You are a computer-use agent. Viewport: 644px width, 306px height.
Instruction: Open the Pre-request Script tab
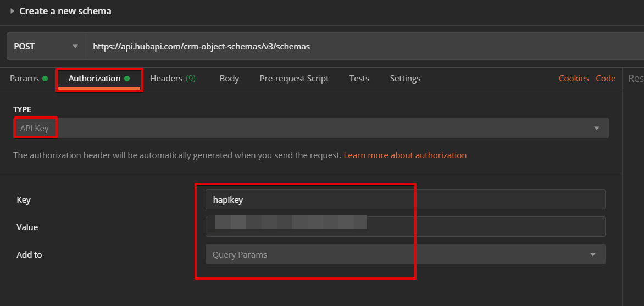(x=294, y=79)
